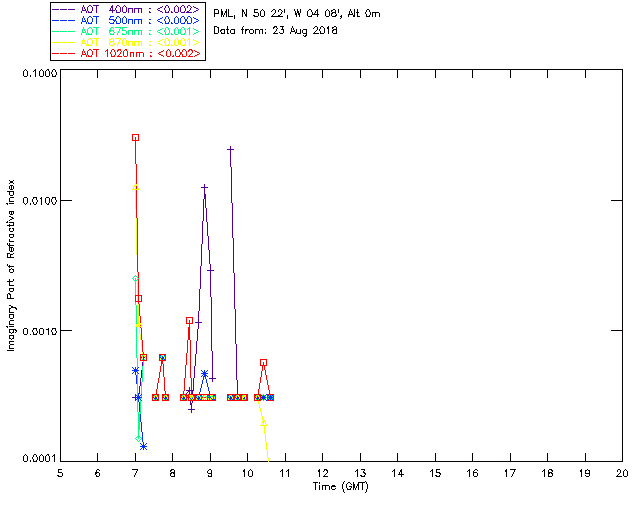The height and width of the screenshot is (512, 640).
Task: Select the purple 400nm peak marker near 9.5 GMT
Action: pyautogui.click(x=231, y=149)
